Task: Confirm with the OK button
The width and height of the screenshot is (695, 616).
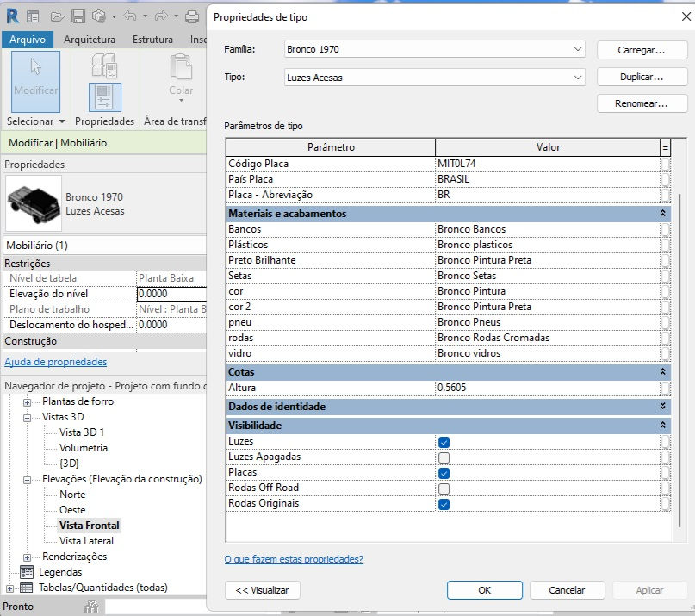Action: coord(485,590)
